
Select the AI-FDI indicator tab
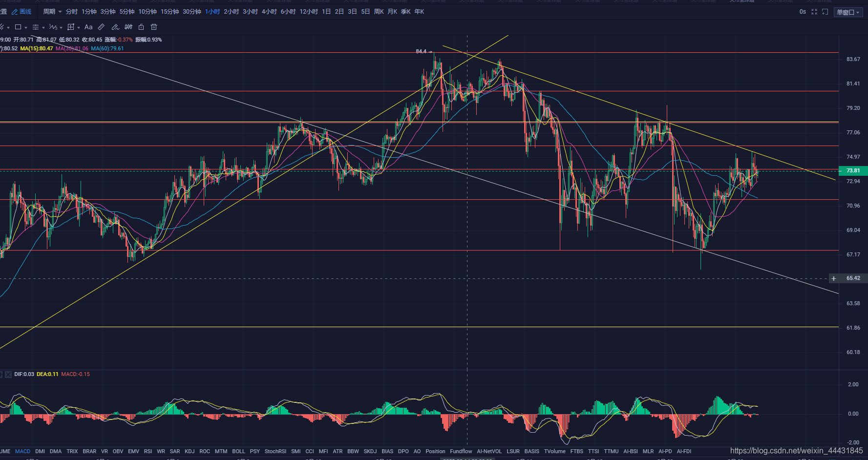(684, 452)
